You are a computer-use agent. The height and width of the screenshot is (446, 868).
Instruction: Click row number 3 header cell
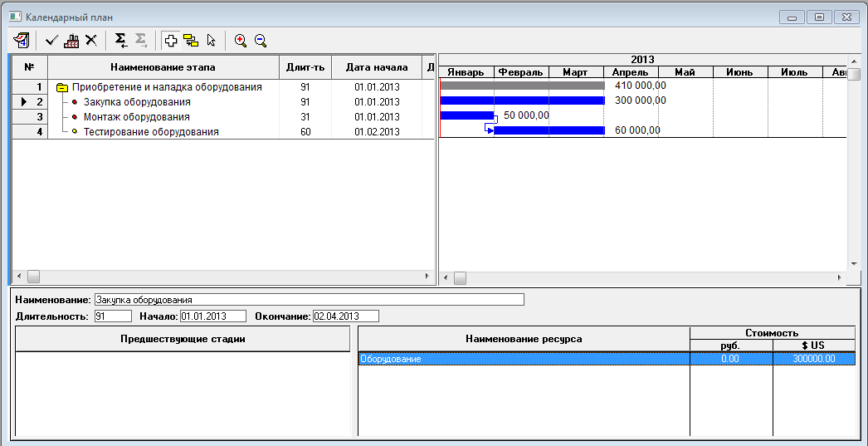click(30, 117)
